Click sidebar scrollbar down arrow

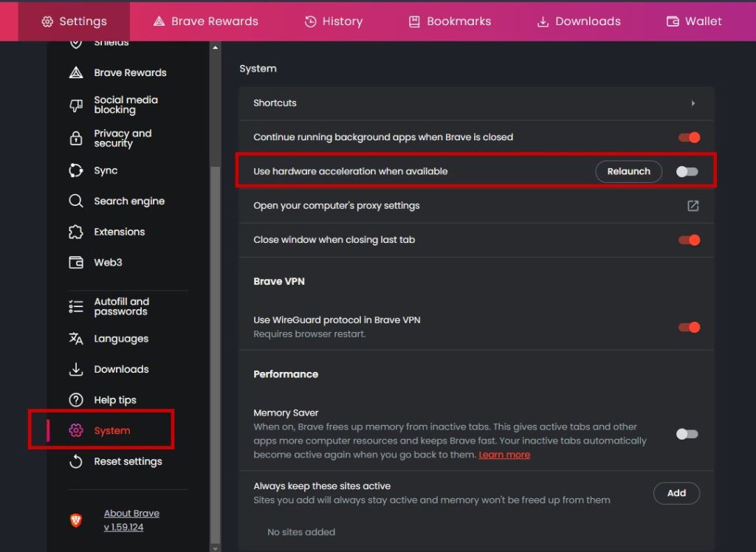[215, 548]
